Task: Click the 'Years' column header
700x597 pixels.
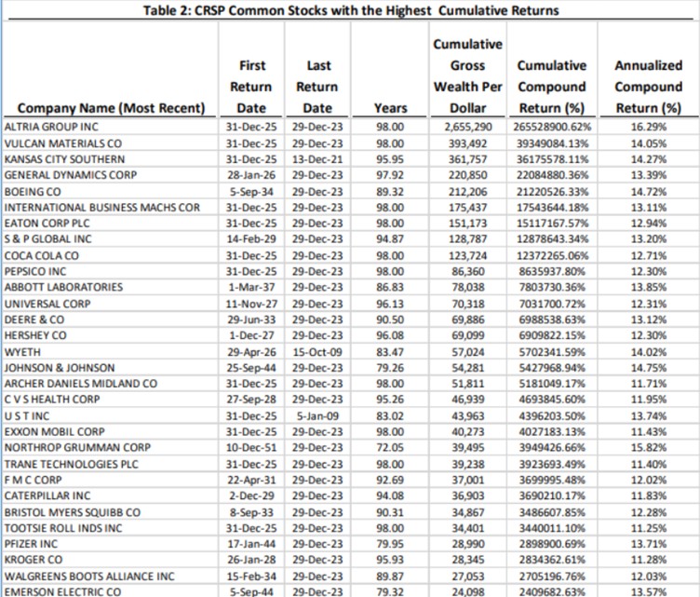Action: pos(391,108)
